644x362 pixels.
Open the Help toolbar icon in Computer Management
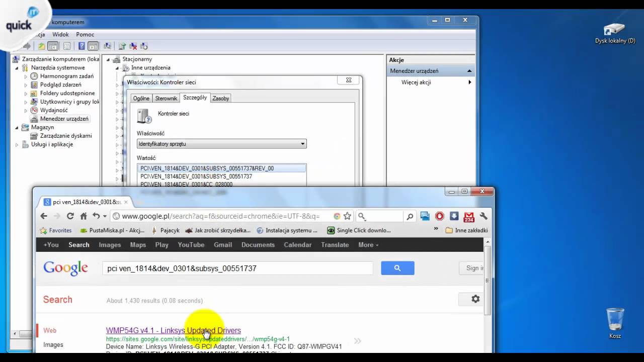click(82, 46)
